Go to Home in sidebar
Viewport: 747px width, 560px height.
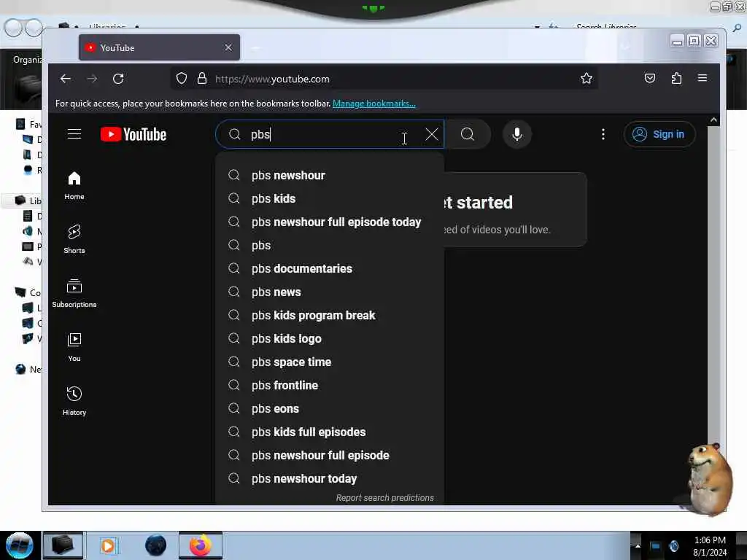click(x=74, y=186)
